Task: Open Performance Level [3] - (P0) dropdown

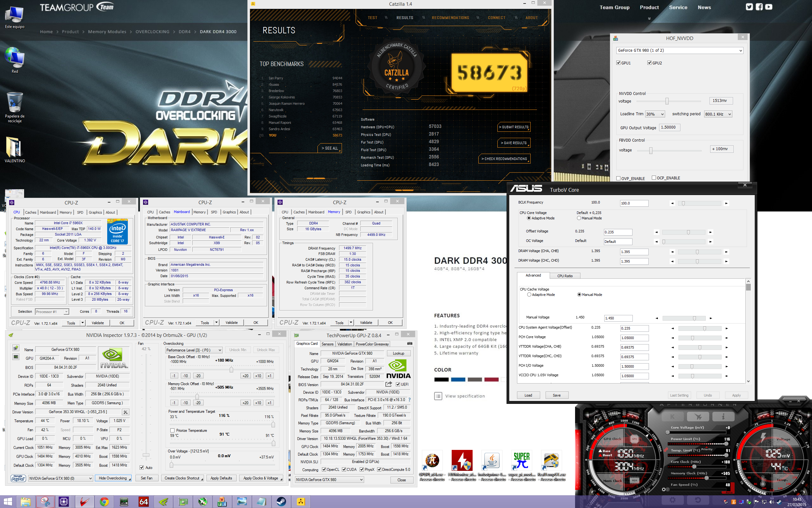Action: pos(193,350)
